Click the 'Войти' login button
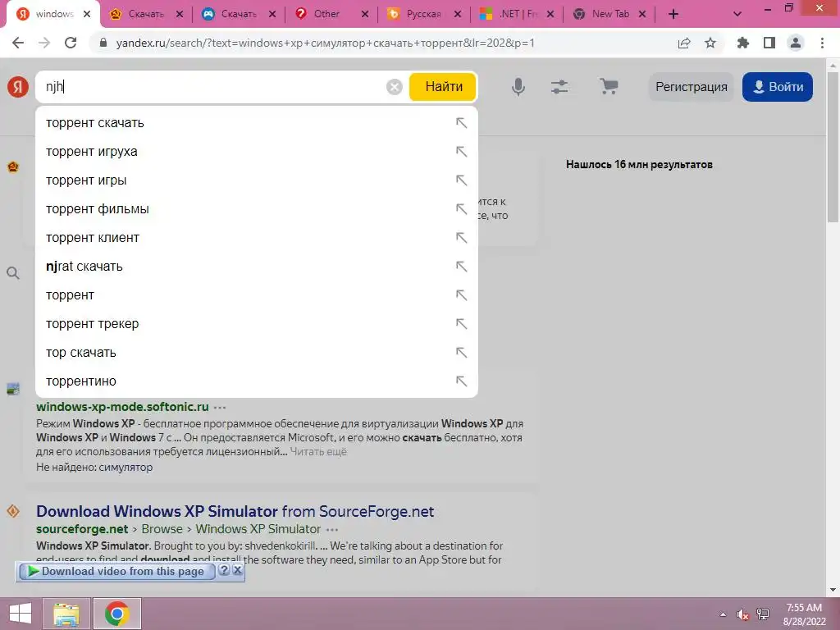Screen dimensions: 840x630 pyautogui.click(x=778, y=87)
